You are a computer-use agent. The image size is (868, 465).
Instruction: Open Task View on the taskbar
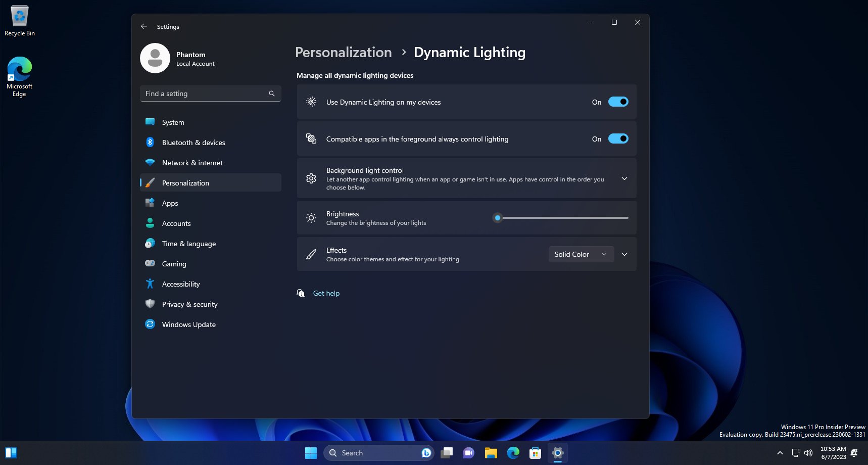click(447, 453)
